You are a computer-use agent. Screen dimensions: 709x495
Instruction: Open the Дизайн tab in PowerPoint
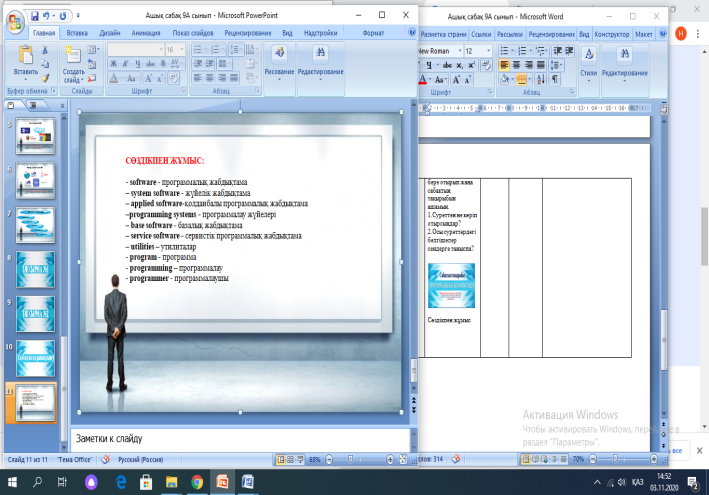coord(109,33)
